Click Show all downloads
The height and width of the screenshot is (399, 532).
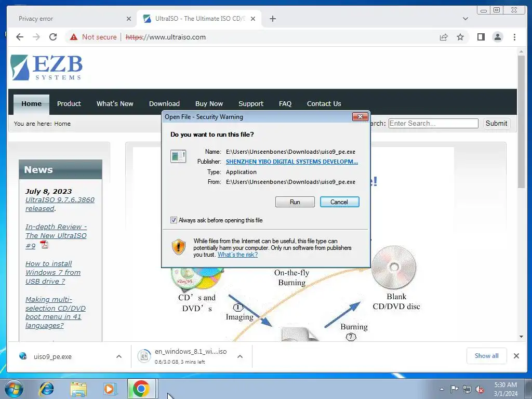click(486, 356)
